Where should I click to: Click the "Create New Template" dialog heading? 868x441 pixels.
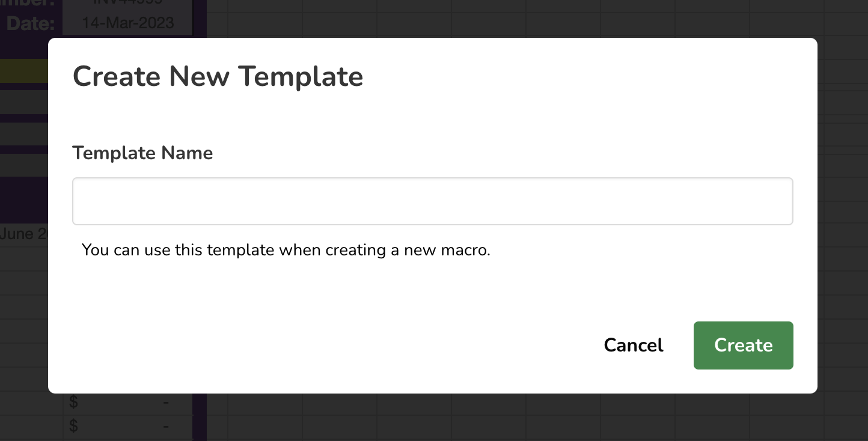point(218,77)
